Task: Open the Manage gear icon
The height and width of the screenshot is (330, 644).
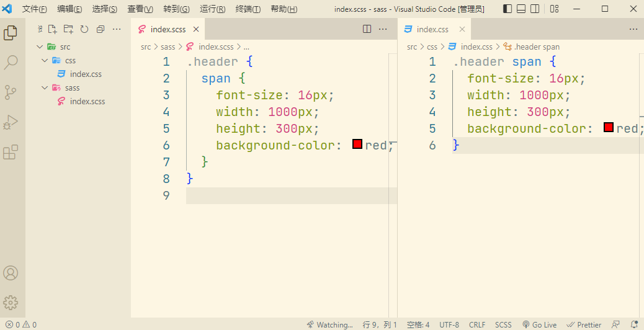Action: point(11,302)
